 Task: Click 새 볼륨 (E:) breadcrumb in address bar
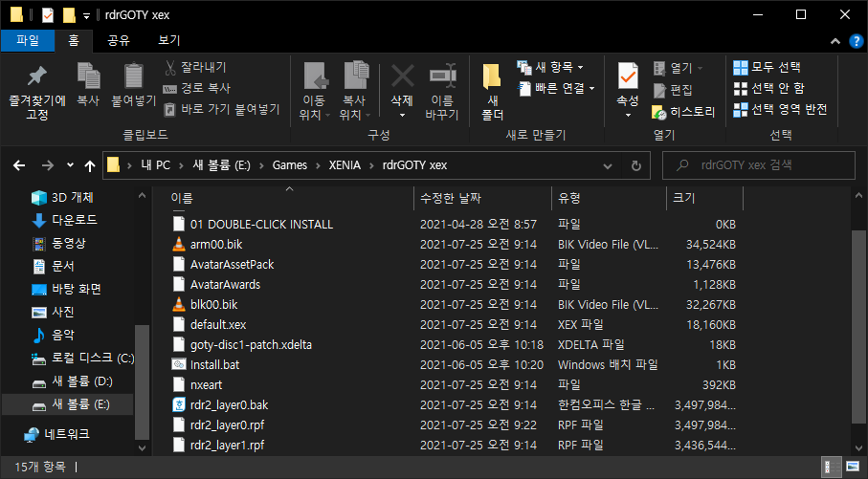coord(221,165)
